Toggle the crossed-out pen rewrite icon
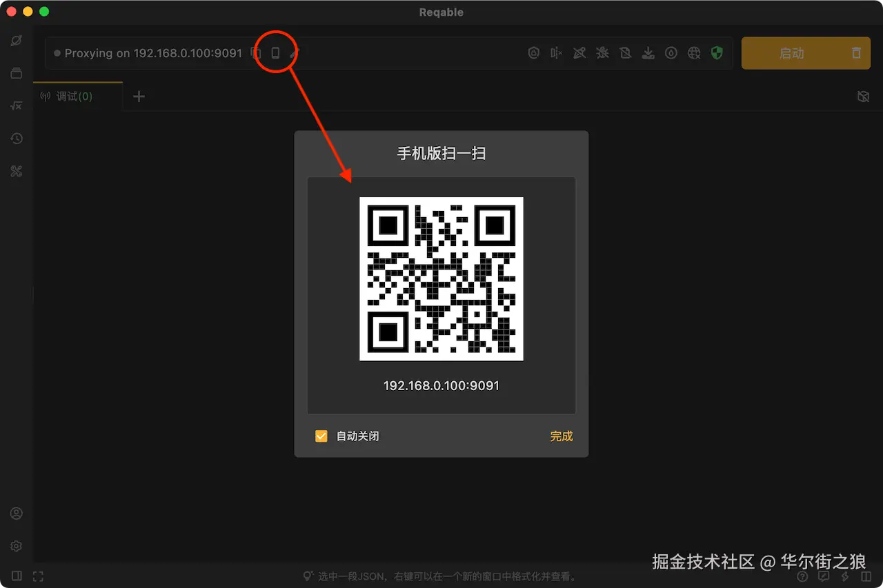The image size is (883, 588). click(x=579, y=53)
